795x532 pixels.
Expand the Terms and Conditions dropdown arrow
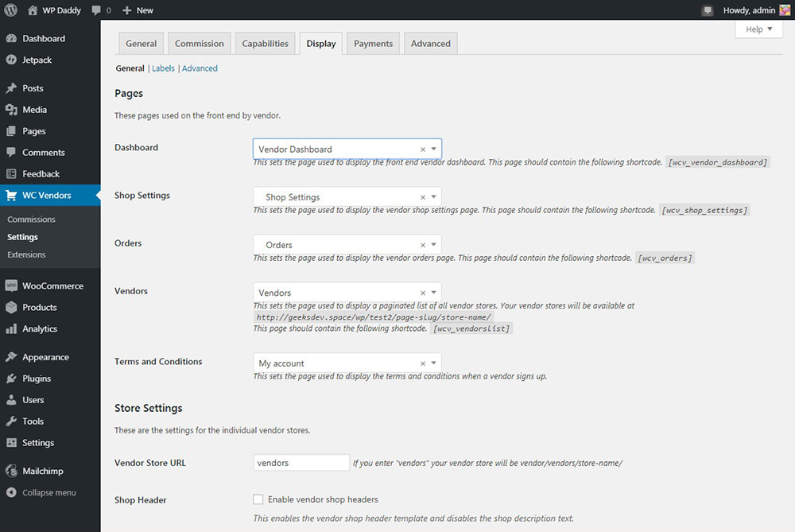click(433, 363)
